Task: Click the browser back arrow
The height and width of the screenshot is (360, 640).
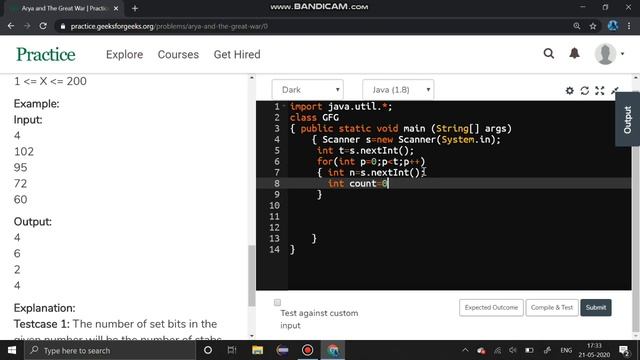Action: coord(11,26)
